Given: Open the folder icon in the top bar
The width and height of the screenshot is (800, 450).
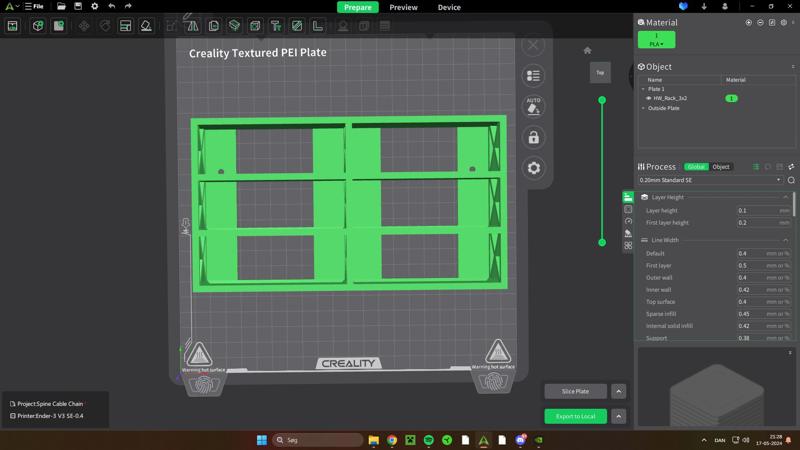Looking at the screenshot, I should click(61, 7).
